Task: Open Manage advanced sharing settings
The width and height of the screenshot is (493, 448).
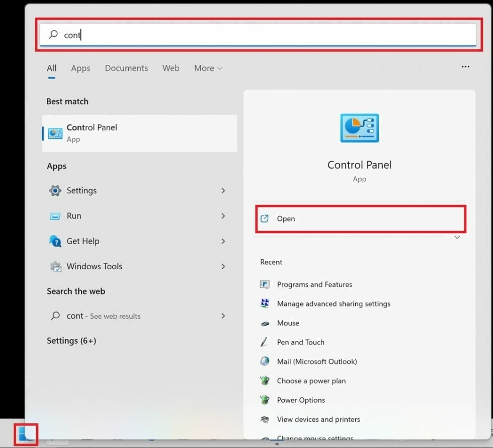Action: point(334,304)
